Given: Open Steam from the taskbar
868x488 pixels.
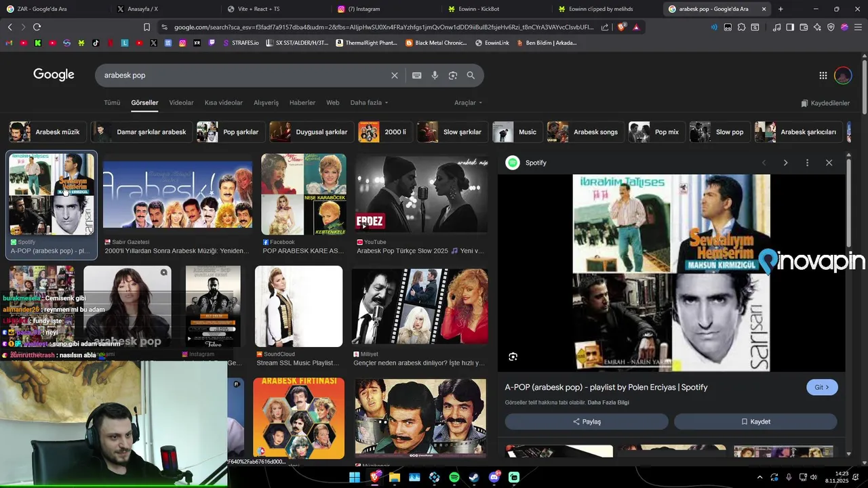Looking at the screenshot, I should [x=474, y=477].
